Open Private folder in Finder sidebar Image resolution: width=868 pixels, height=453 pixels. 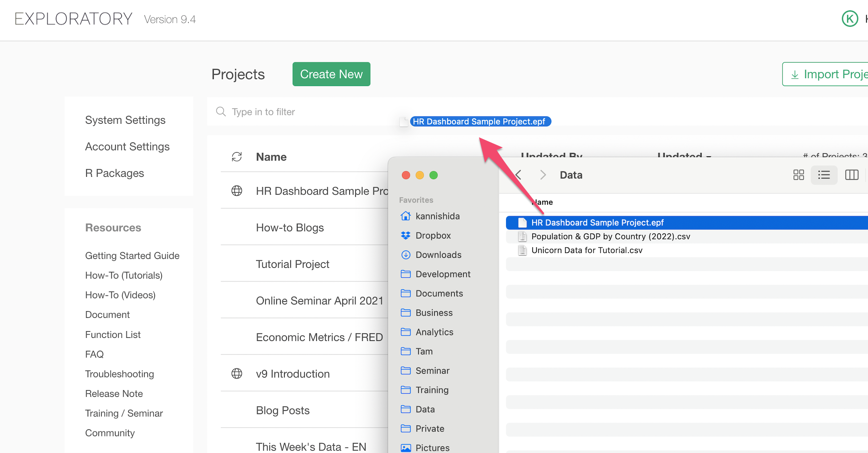click(422, 428)
